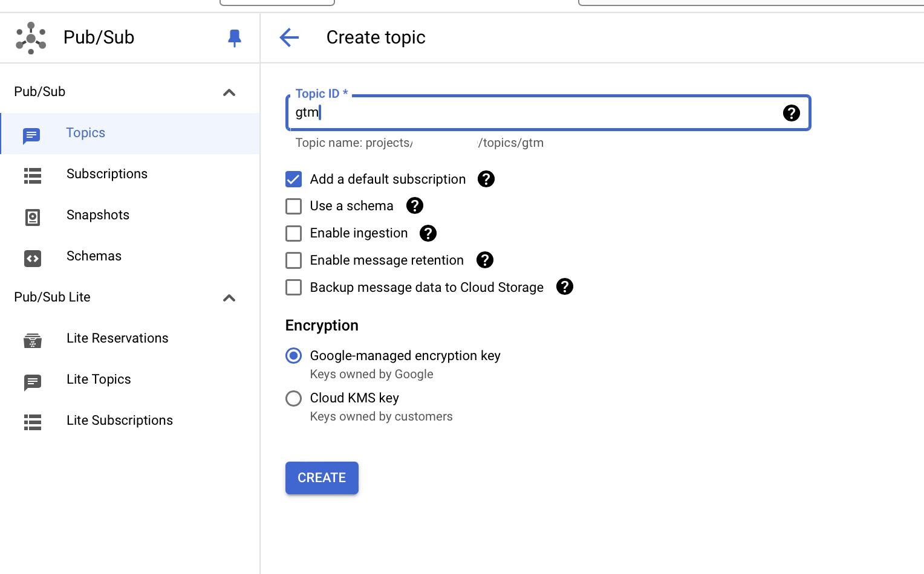The height and width of the screenshot is (574, 924).
Task: Click the Keys owned by Google text
Action: 371,374
